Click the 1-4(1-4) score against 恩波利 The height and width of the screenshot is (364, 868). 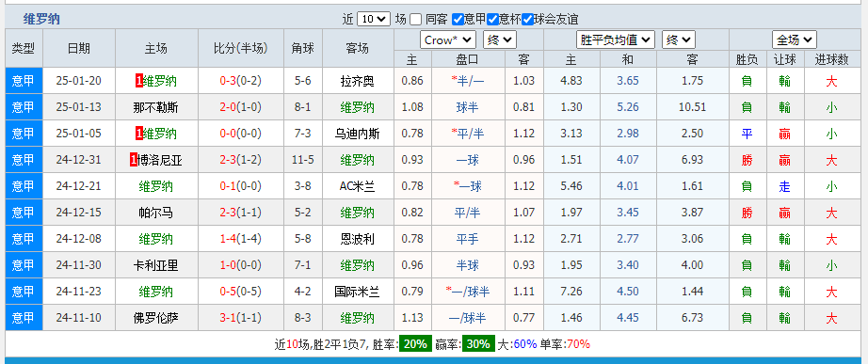[x=240, y=239]
